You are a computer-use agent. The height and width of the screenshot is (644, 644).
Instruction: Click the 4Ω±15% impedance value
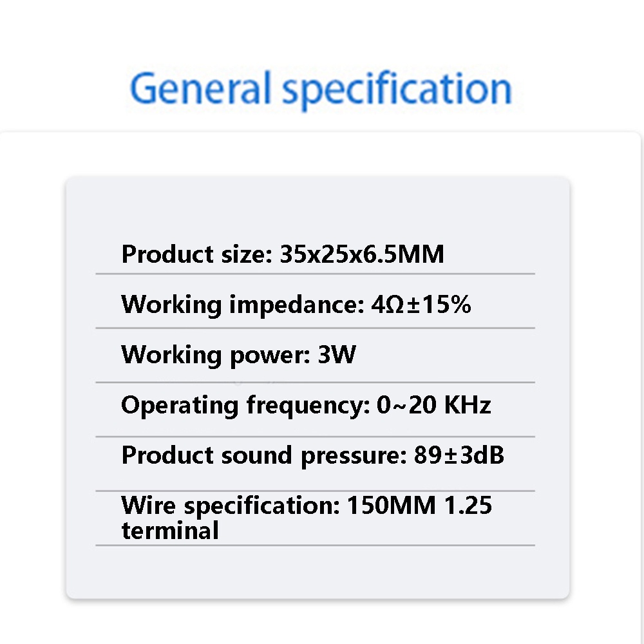421,305
